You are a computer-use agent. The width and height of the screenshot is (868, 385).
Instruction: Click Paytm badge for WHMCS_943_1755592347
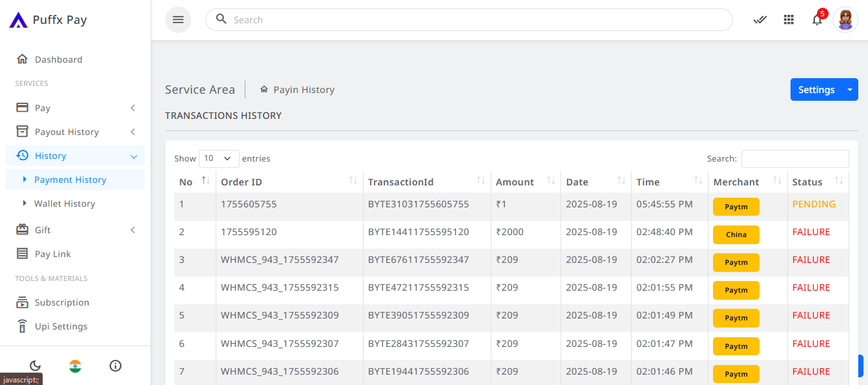point(736,262)
